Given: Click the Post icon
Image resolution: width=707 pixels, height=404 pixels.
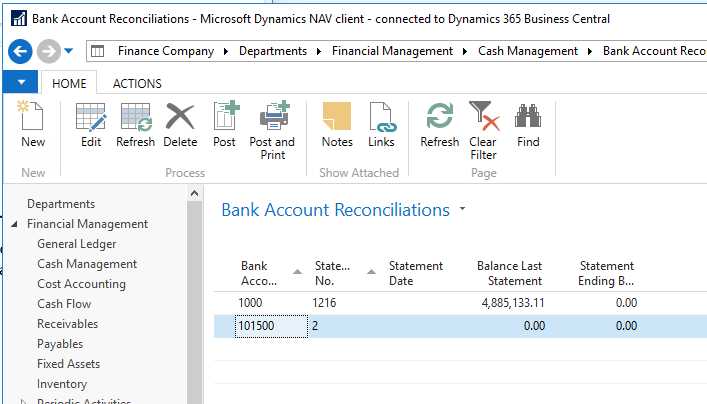Looking at the screenshot, I should click(225, 125).
